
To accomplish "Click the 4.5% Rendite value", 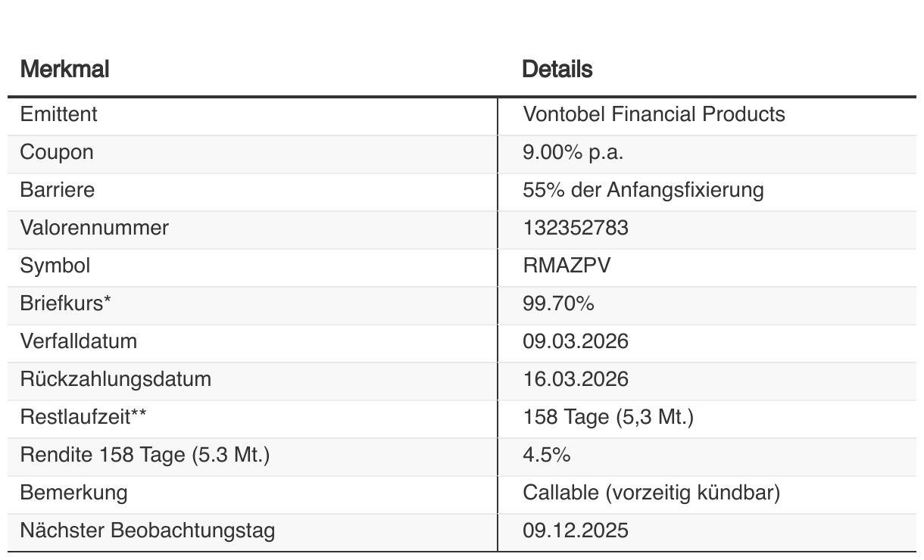I will (546, 455).
